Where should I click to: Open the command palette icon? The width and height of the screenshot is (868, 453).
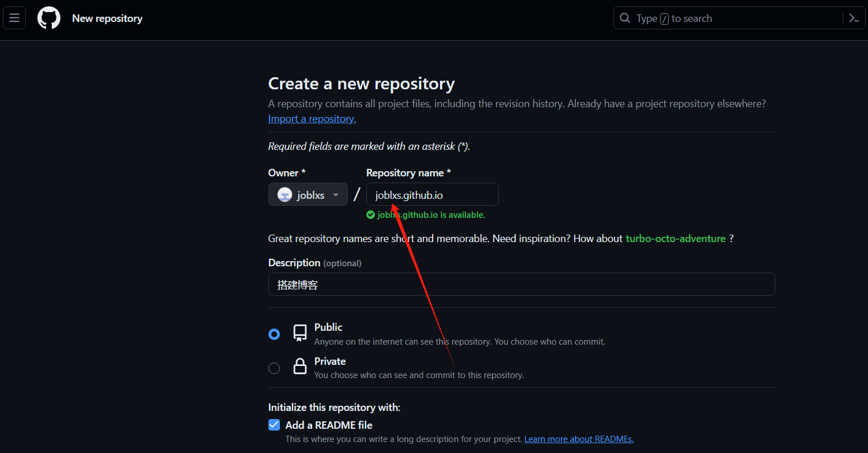tap(854, 18)
